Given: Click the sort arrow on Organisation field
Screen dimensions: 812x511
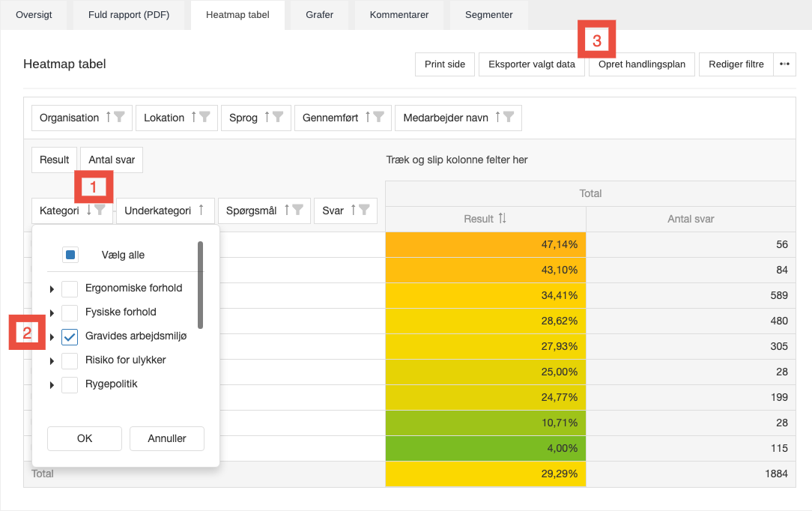Looking at the screenshot, I should 108,117.
